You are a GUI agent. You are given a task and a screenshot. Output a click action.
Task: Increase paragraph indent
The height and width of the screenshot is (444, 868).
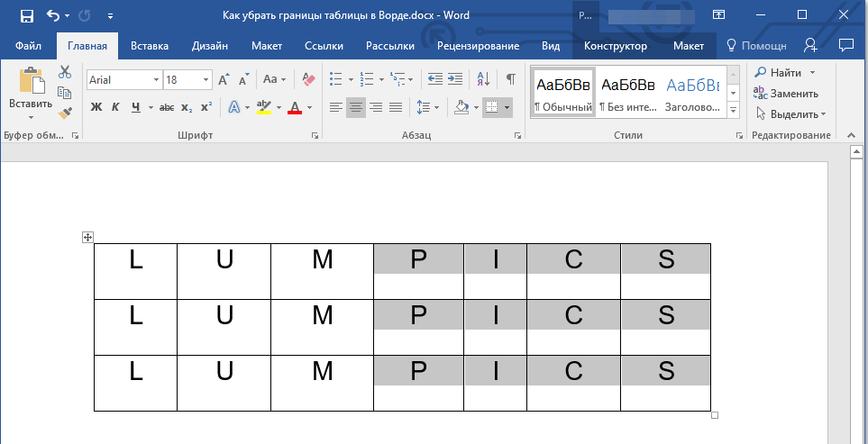pyautogui.click(x=455, y=79)
